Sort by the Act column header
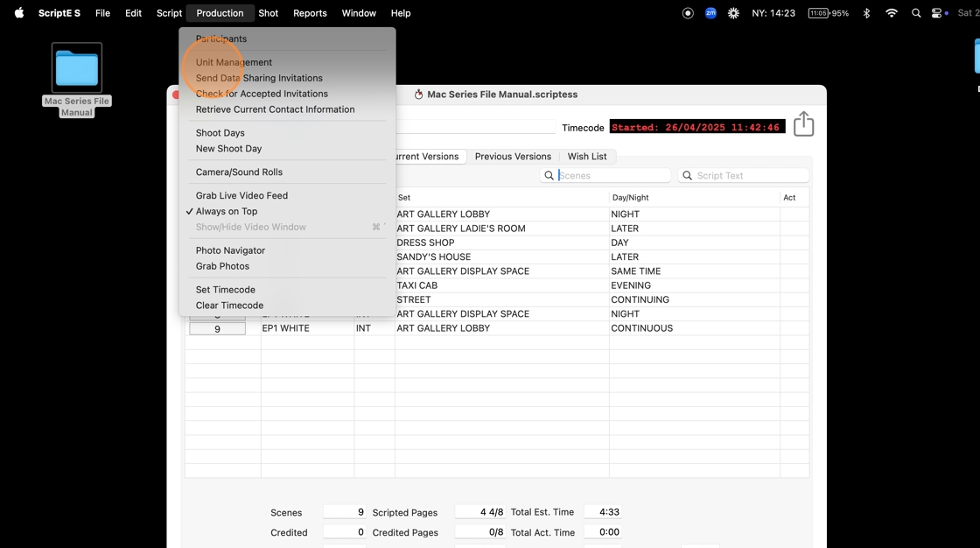980x548 pixels. pyautogui.click(x=794, y=198)
